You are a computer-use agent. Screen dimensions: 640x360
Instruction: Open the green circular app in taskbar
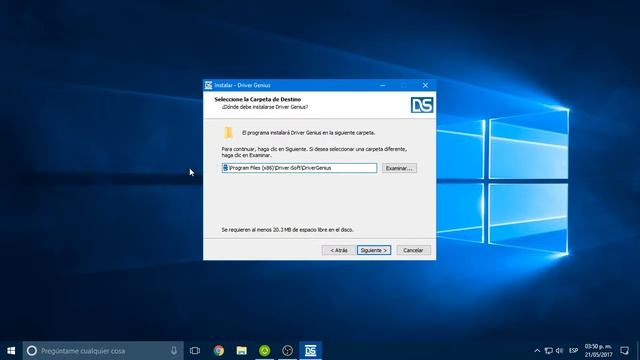(264, 351)
